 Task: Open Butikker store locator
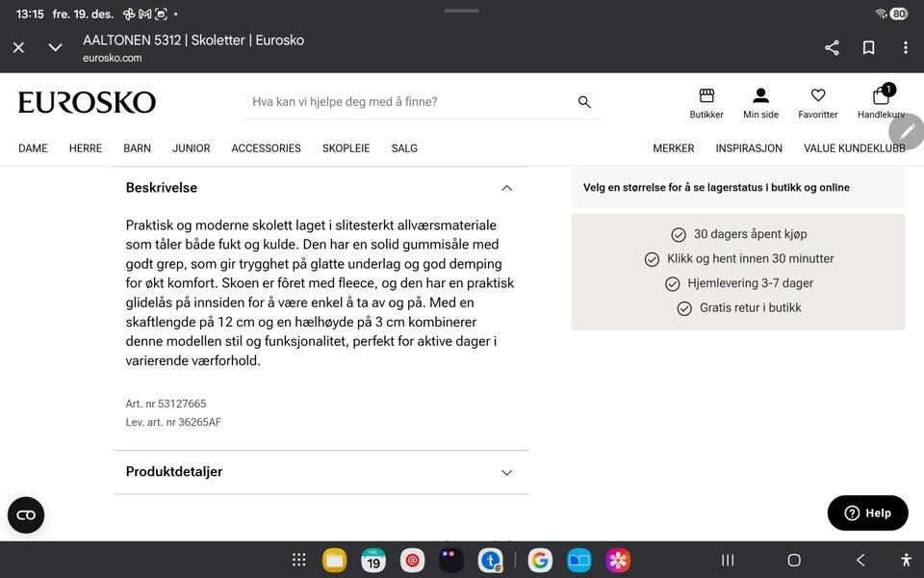706,103
